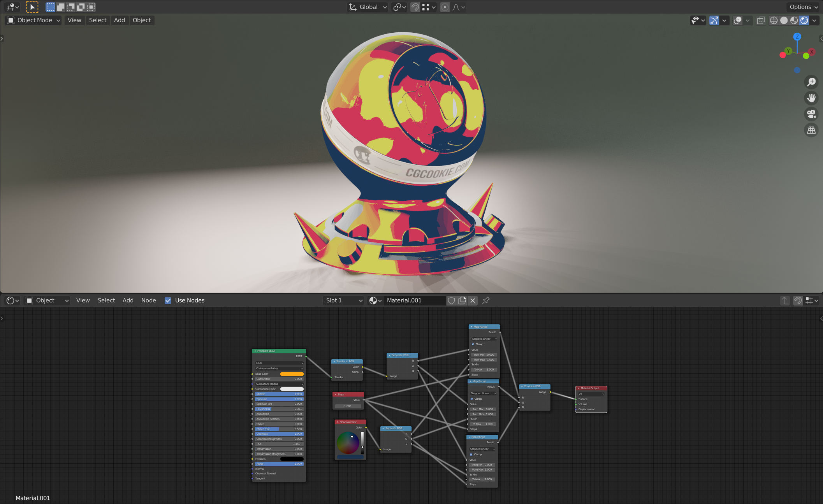Switch to Wireframe viewport shading

(774, 20)
